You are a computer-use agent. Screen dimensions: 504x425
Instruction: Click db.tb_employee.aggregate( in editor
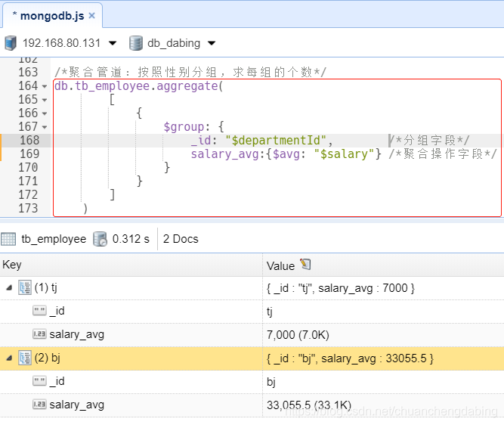tap(138, 86)
